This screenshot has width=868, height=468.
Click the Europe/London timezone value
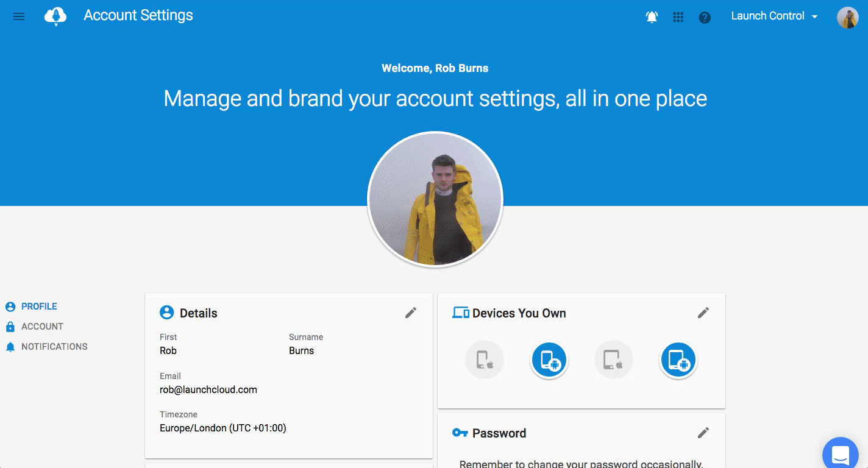point(223,428)
